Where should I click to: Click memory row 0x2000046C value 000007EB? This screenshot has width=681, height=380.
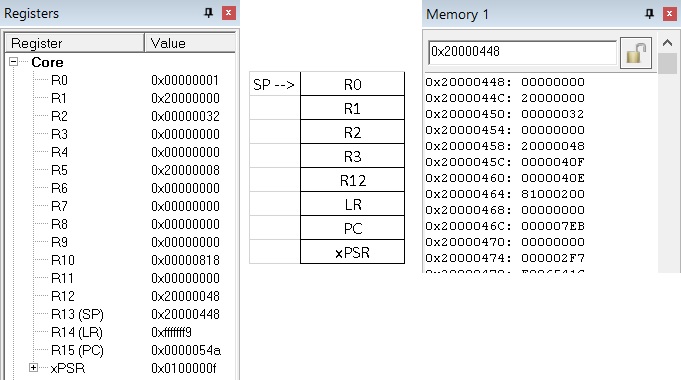[x=553, y=226]
